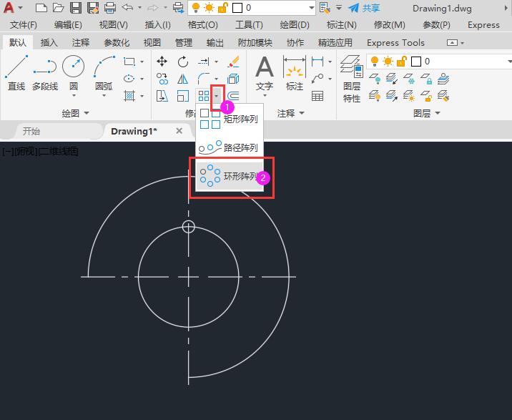Click the Rotate tool icon
The image size is (512, 420).
tap(183, 61)
